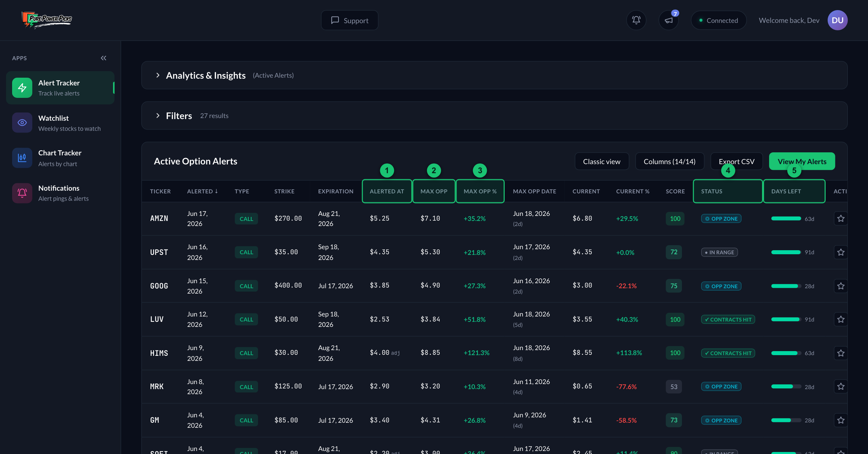Star the HIMS alert row

coord(841,353)
